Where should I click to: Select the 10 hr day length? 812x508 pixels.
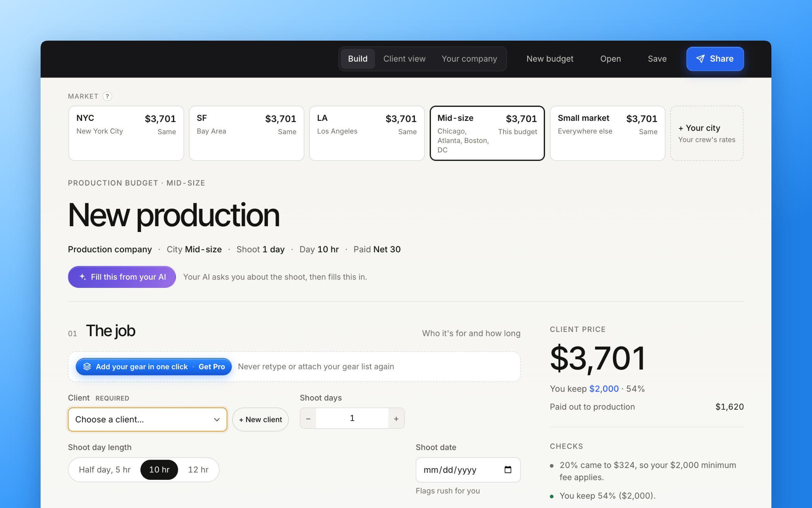159,470
